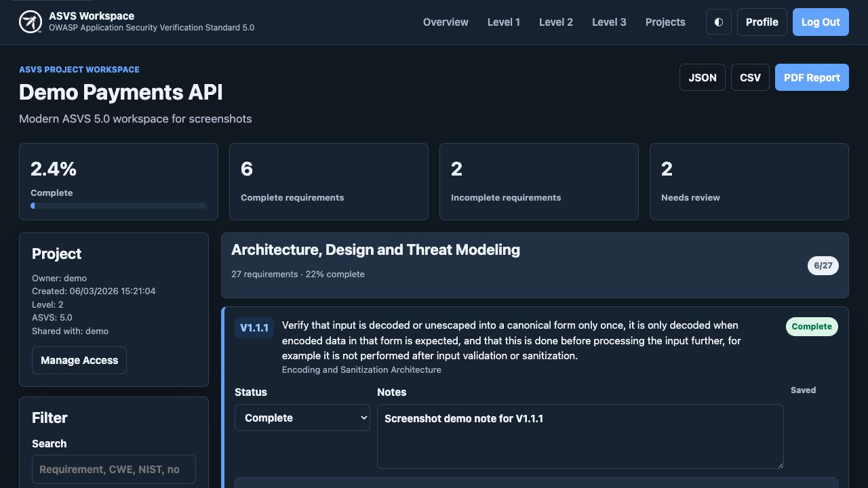Click the V1.1.1 requirement ID badge
Viewport: 868px width, 488px height.
click(254, 327)
